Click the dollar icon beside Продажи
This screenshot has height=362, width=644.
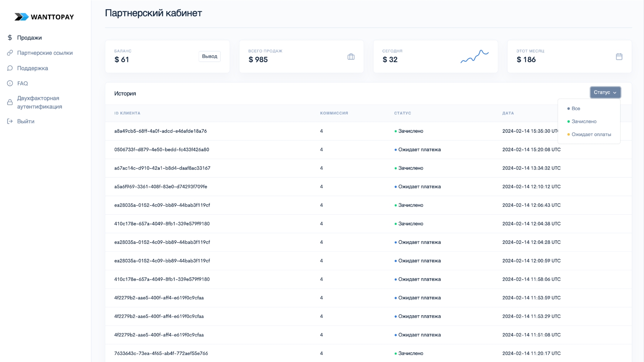point(10,38)
